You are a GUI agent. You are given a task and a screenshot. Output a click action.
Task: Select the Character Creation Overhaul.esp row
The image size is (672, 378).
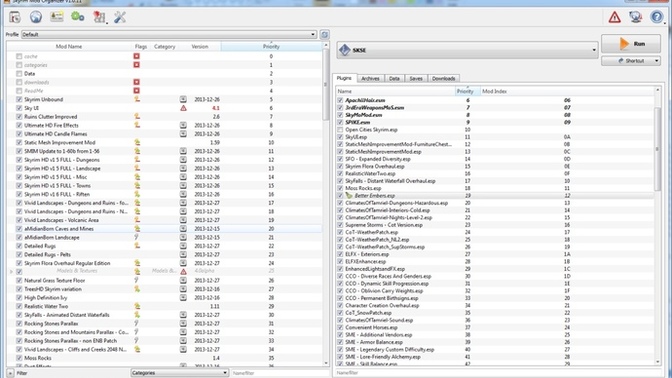(495, 306)
